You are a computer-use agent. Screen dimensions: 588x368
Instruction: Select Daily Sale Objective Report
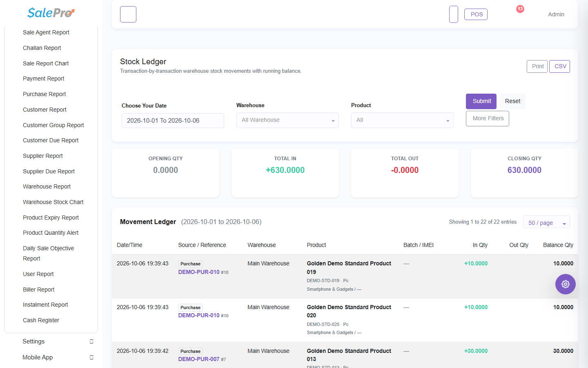point(49,254)
